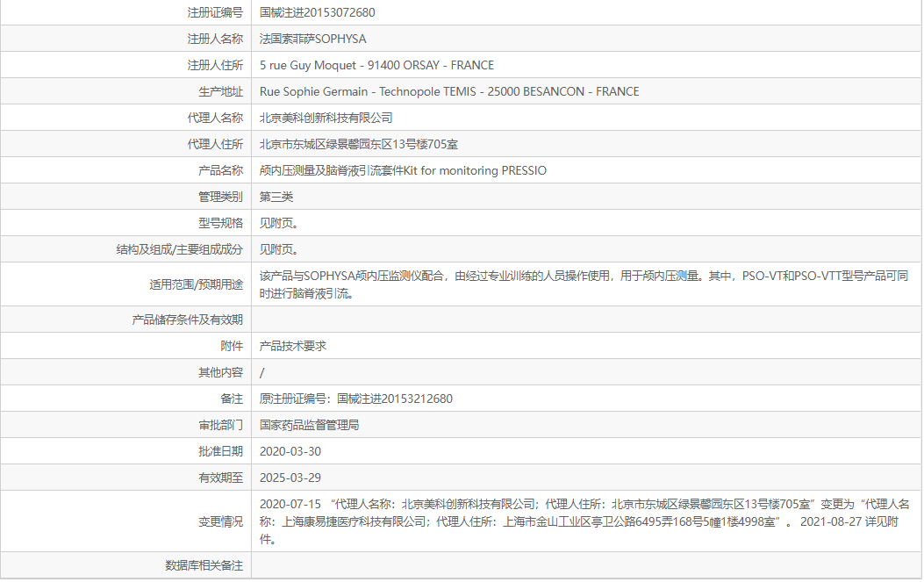Select 见附页 in the 结构及组成 row

(x=279, y=249)
